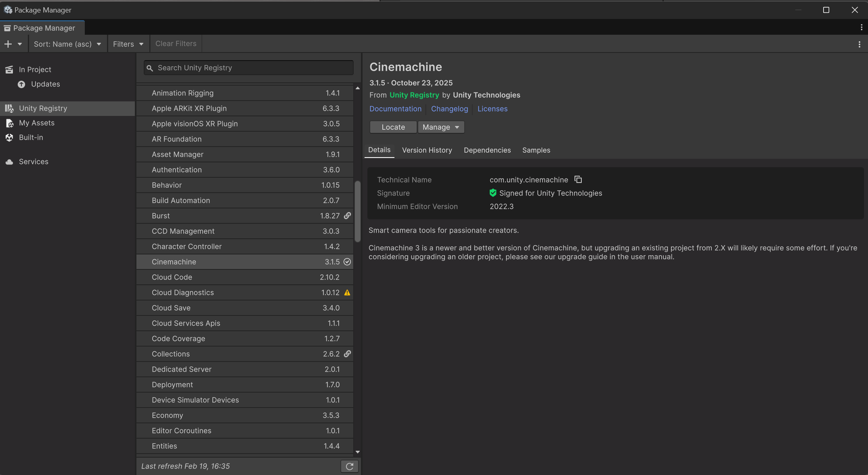The width and height of the screenshot is (868, 475).
Task: Switch to the Version History tab
Action: click(427, 150)
